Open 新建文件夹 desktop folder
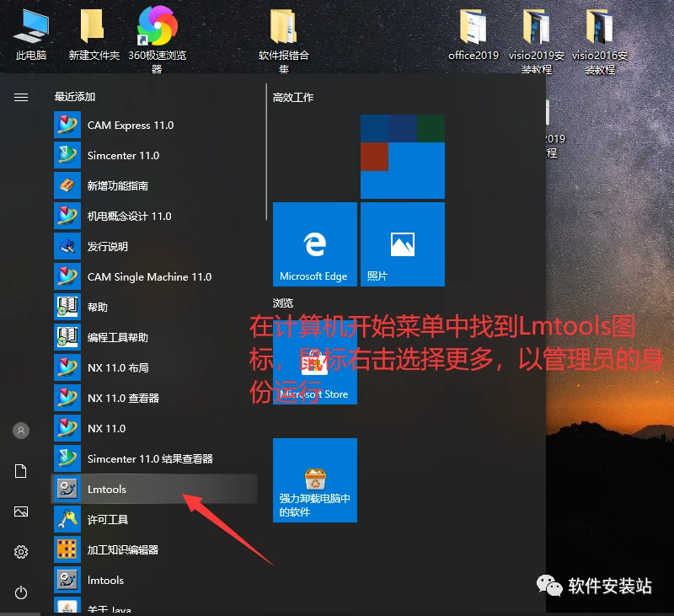Image resolution: width=674 pixels, height=616 pixels. pos(94,35)
